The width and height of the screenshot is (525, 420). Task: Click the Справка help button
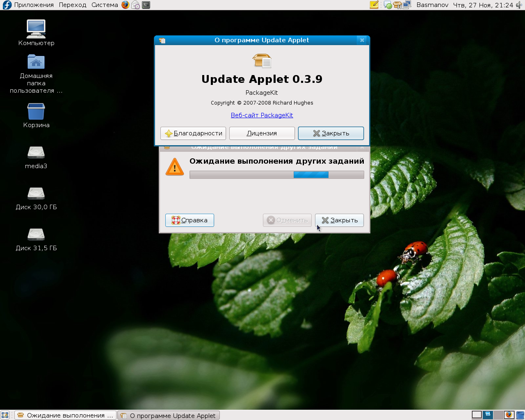[x=189, y=220]
